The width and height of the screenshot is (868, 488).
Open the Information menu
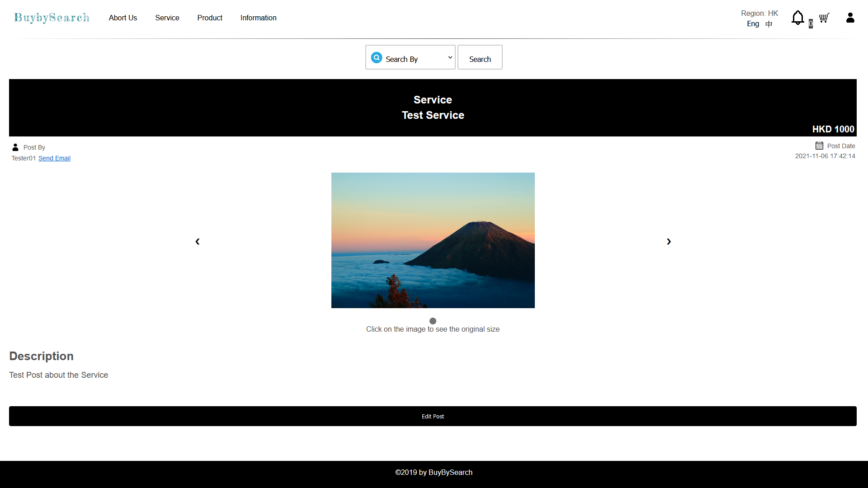[258, 18]
